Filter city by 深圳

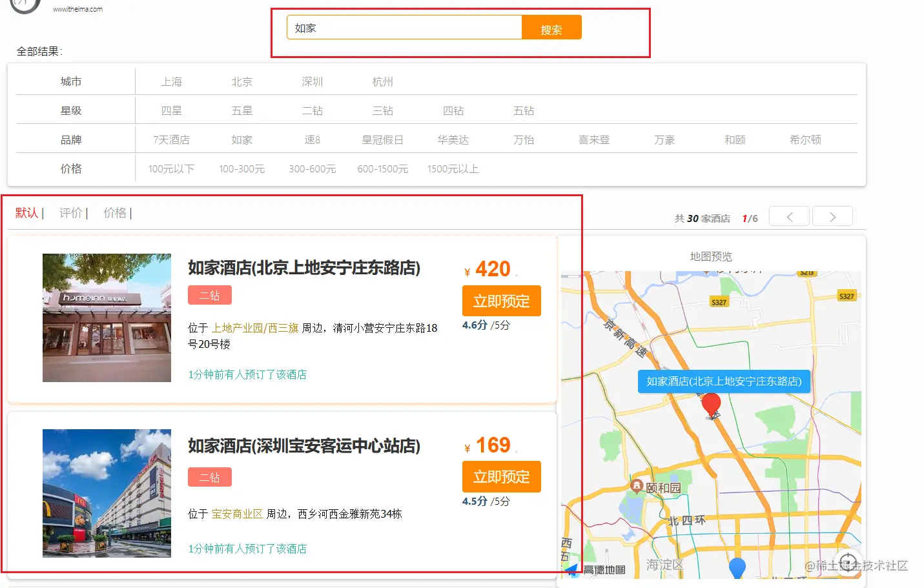coord(313,82)
